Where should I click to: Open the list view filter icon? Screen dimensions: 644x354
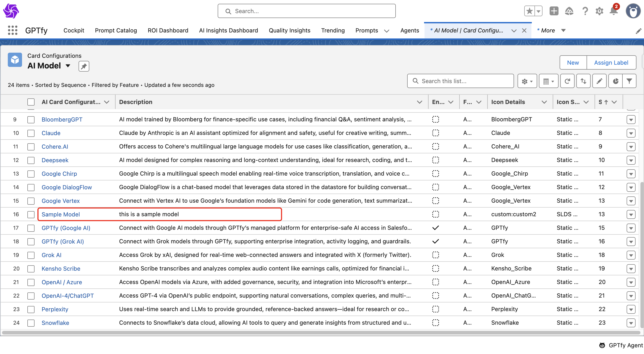[x=629, y=81]
